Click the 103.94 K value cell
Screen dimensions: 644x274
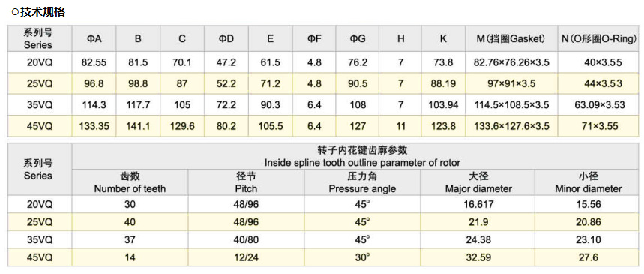[x=443, y=105]
